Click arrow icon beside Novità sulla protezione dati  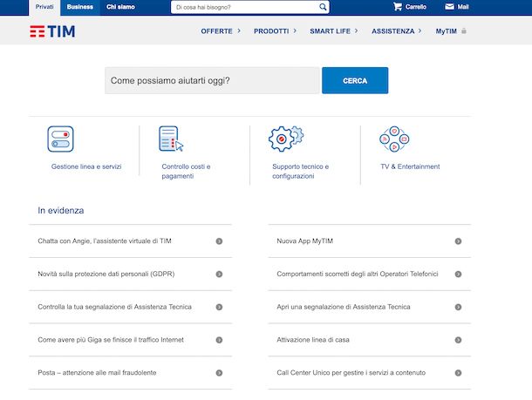(x=219, y=274)
